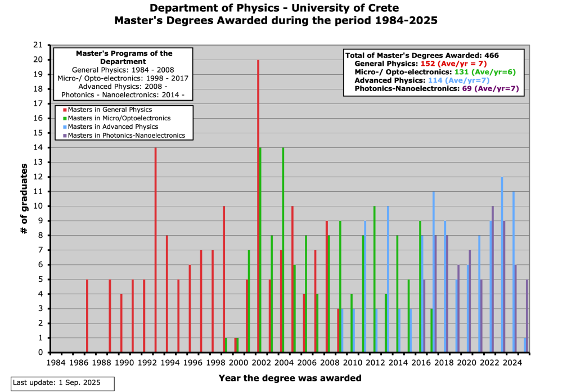The image size is (576, 392).
Task: Click y-axis value '5'
Action: click(40, 279)
